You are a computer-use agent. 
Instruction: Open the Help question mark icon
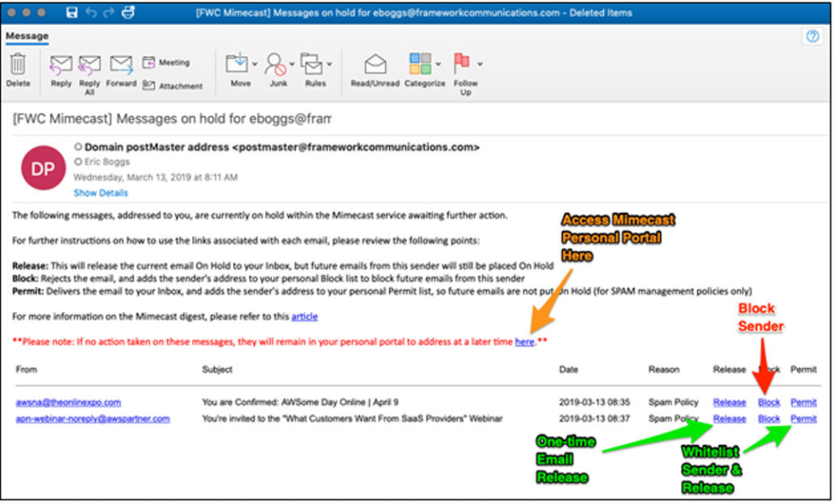tap(812, 36)
